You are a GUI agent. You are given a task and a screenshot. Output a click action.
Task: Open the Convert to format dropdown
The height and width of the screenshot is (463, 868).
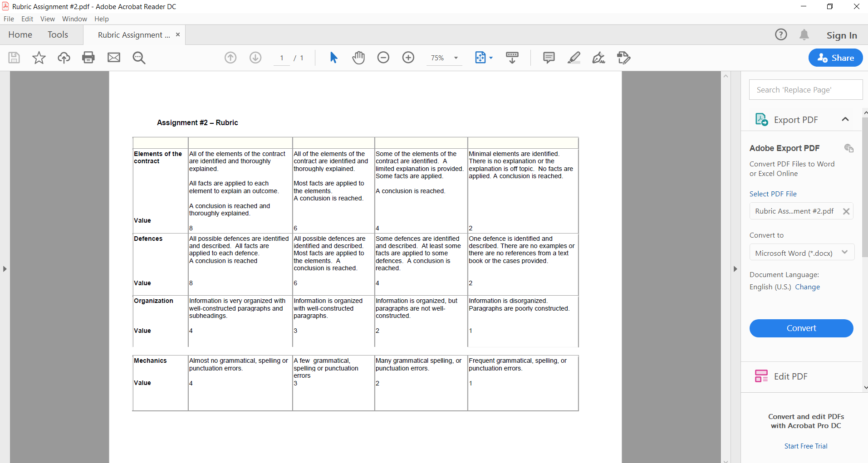pyautogui.click(x=845, y=252)
